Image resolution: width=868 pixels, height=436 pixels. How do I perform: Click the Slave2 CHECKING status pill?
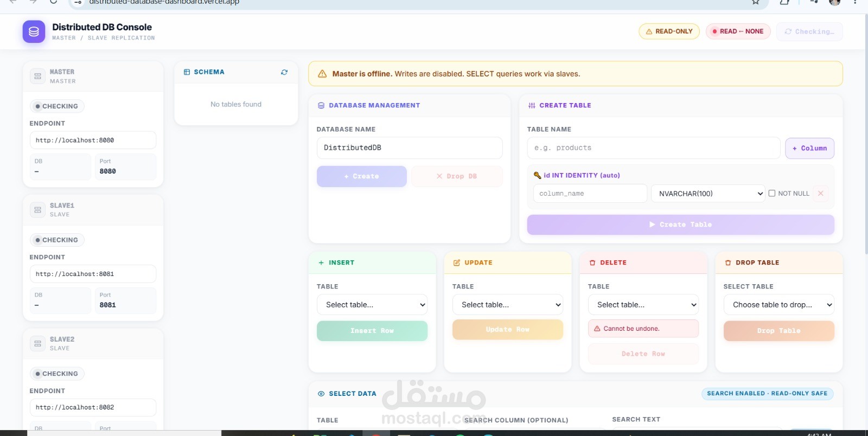coord(57,374)
